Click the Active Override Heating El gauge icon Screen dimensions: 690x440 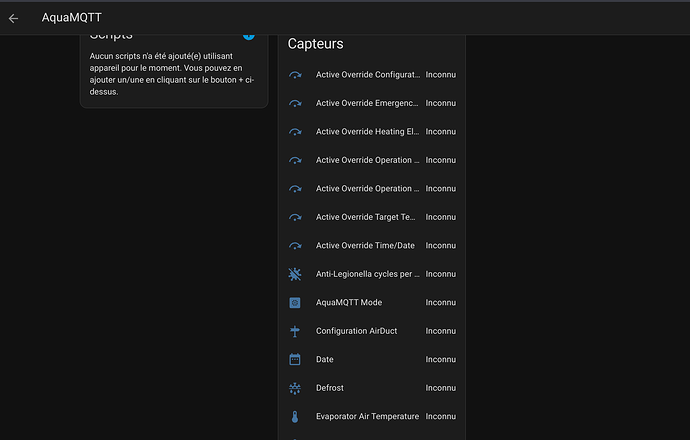click(295, 132)
